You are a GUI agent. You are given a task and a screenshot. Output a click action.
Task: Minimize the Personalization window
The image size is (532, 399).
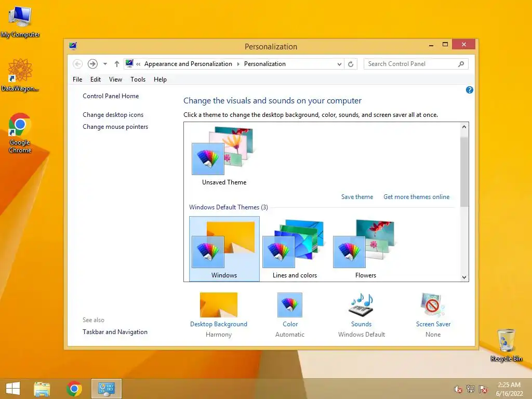(x=431, y=45)
